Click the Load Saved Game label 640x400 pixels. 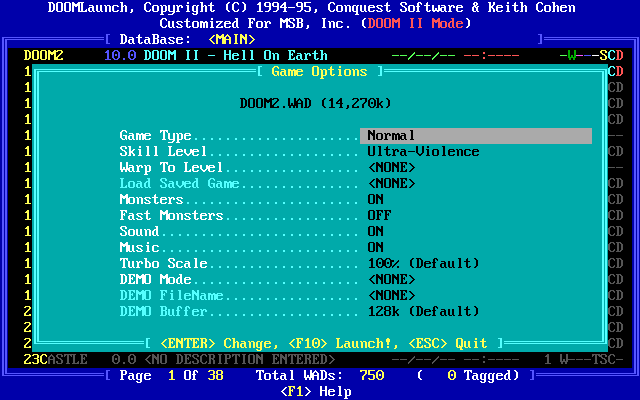click(179, 183)
